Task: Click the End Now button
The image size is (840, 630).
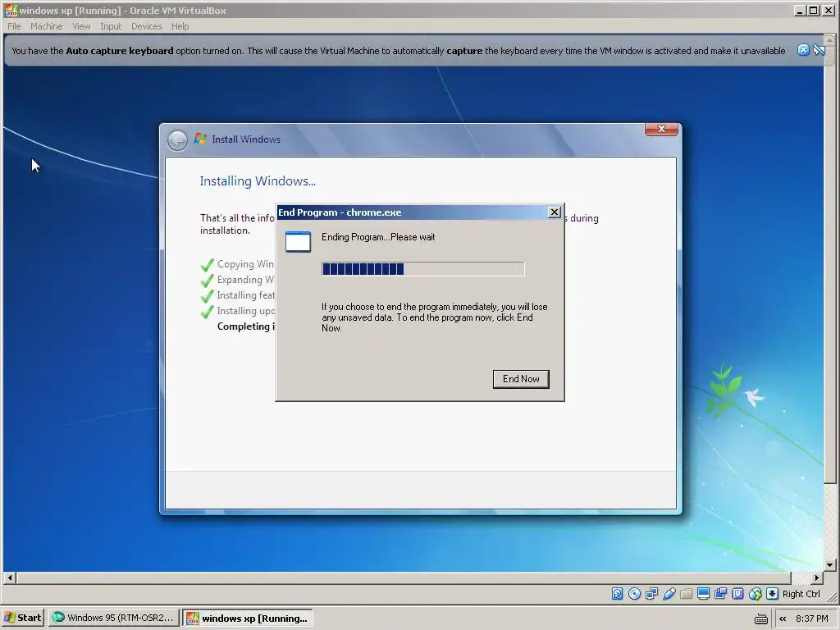Action: [521, 379]
